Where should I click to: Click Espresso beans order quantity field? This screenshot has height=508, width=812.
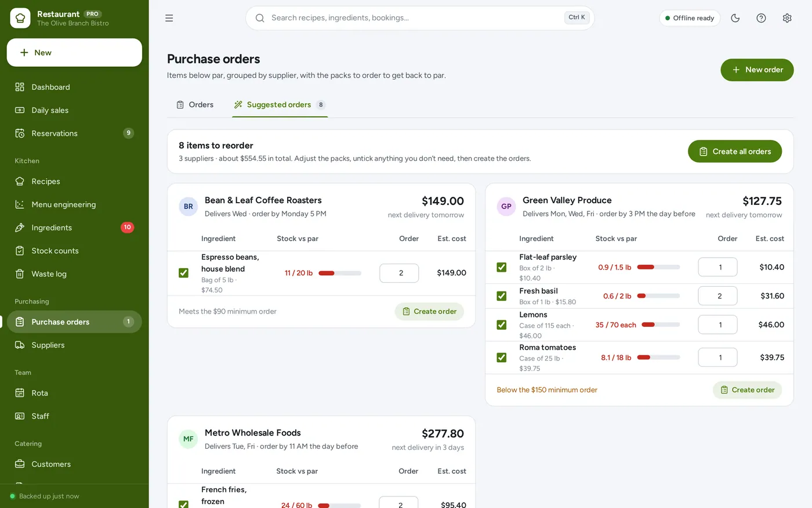coord(399,273)
